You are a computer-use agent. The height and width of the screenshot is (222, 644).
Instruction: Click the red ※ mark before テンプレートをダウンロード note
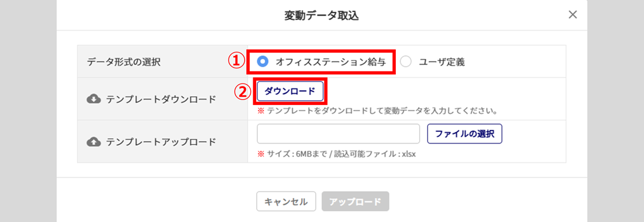[261, 111]
